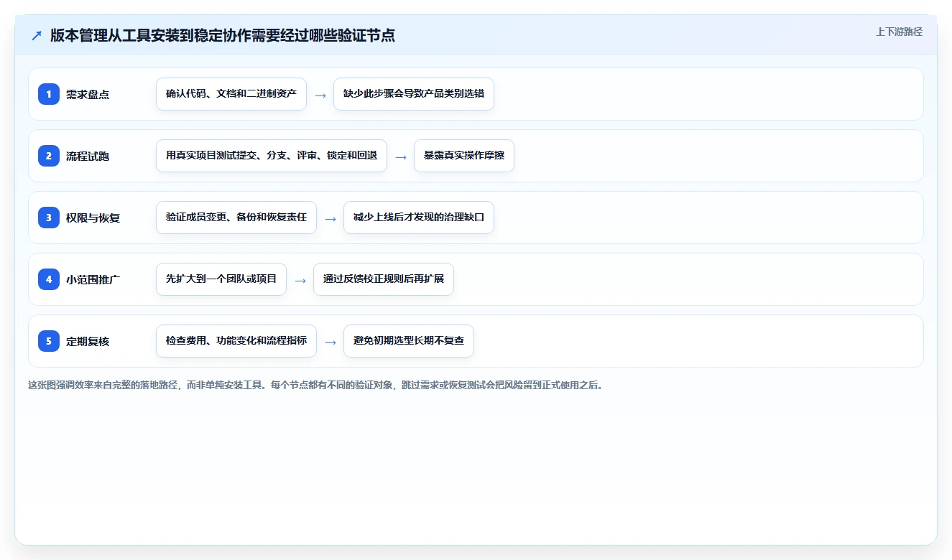Click the 暴露真实操作摩擦 box
Screen dimensions: 952x560
(x=464, y=156)
